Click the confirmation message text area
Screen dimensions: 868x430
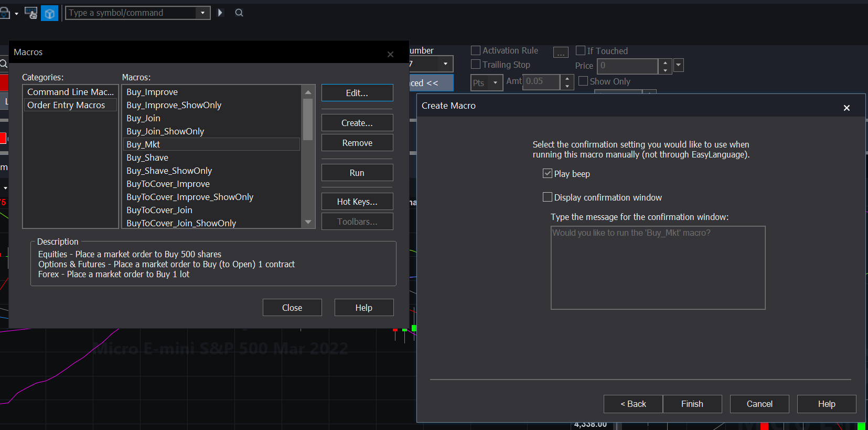pyautogui.click(x=658, y=268)
